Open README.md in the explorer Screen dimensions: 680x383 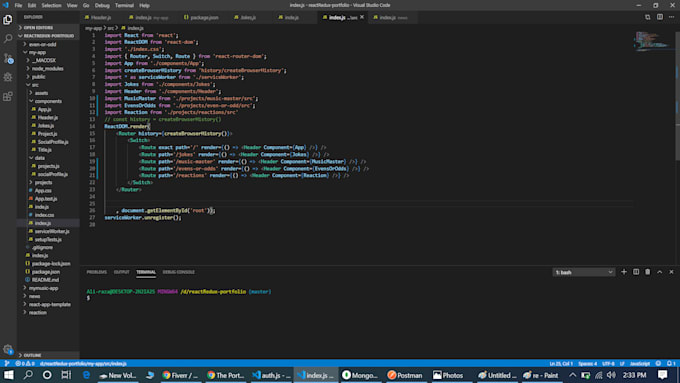coord(45,280)
